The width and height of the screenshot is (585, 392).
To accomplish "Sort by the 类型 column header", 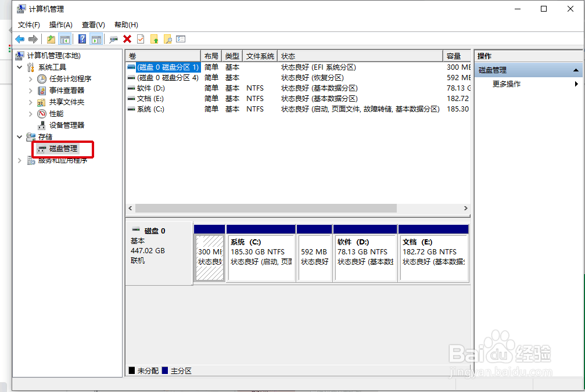I will click(232, 56).
